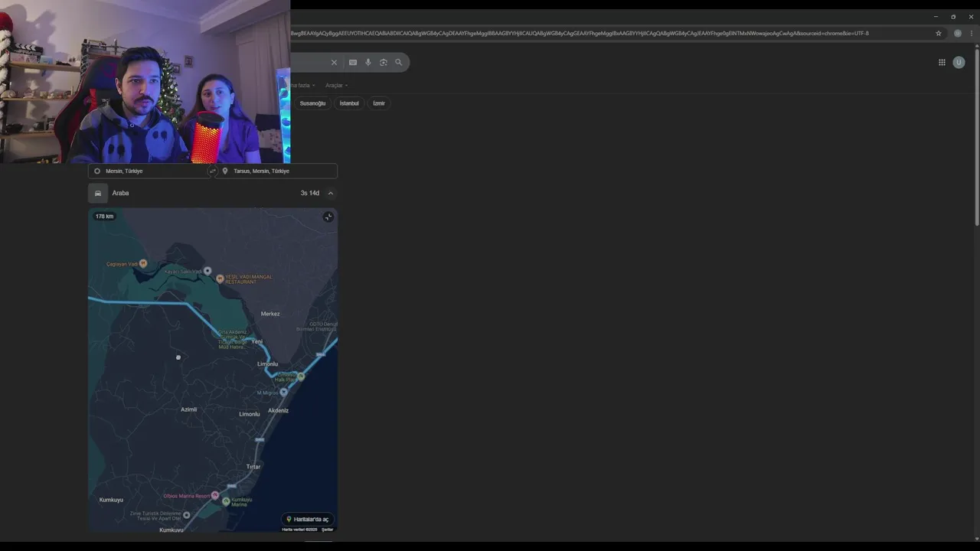Click the Merkez map label
The height and width of the screenshot is (551, 980).
[x=270, y=314]
